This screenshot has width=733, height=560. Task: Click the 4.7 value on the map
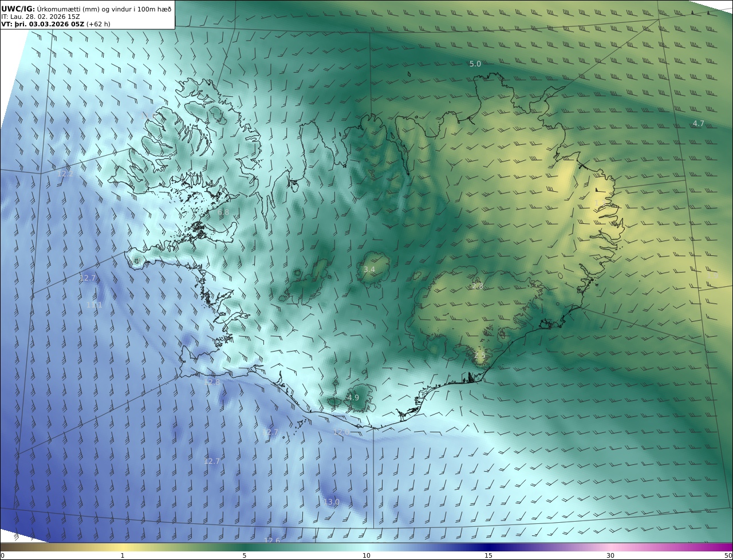(x=699, y=123)
